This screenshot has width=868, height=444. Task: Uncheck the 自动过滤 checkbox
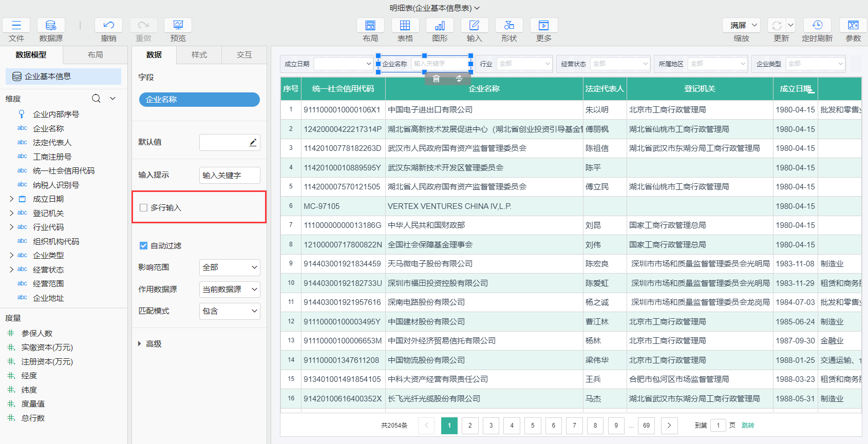point(144,246)
